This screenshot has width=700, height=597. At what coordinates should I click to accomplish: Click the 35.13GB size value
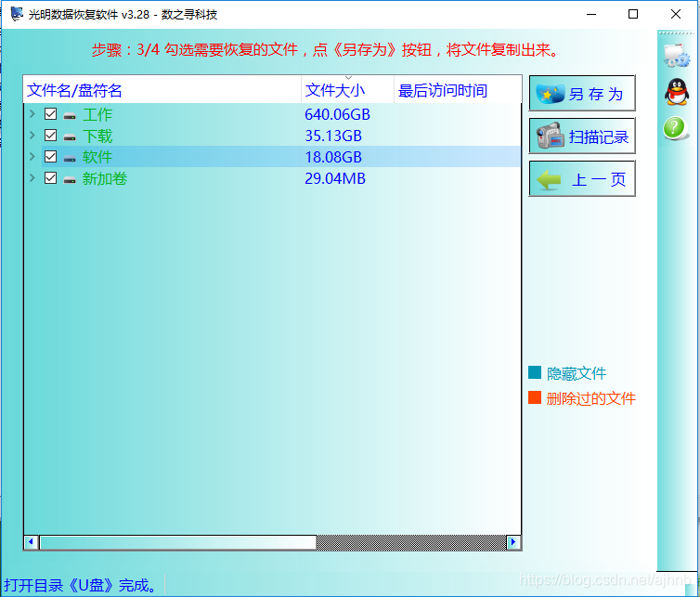pos(333,136)
